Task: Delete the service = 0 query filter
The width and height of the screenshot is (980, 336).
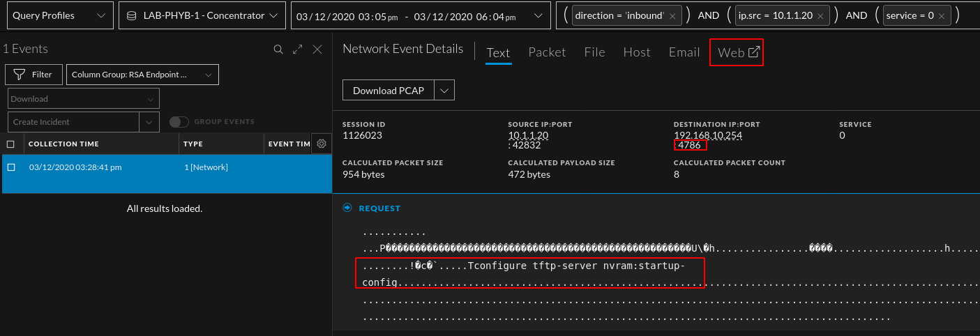Action: pyautogui.click(x=941, y=15)
